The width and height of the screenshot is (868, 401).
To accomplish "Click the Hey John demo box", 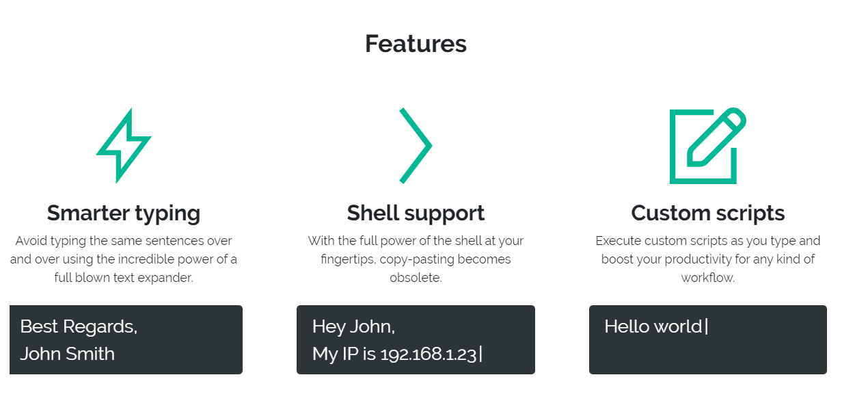I will (x=416, y=339).
